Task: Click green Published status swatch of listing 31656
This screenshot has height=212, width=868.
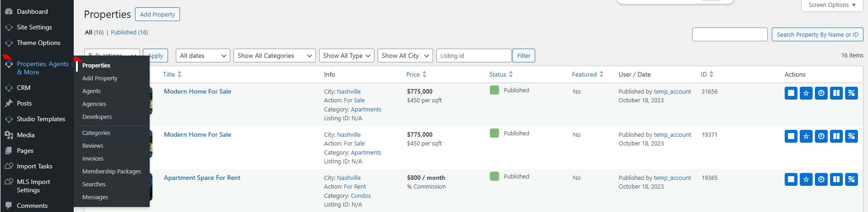Action: click(x=494, y=90)
